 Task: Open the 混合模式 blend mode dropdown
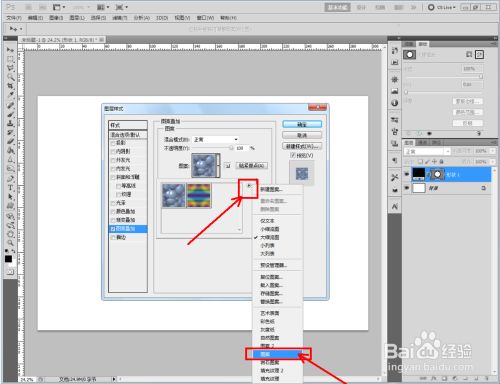(x=216, y=139)
